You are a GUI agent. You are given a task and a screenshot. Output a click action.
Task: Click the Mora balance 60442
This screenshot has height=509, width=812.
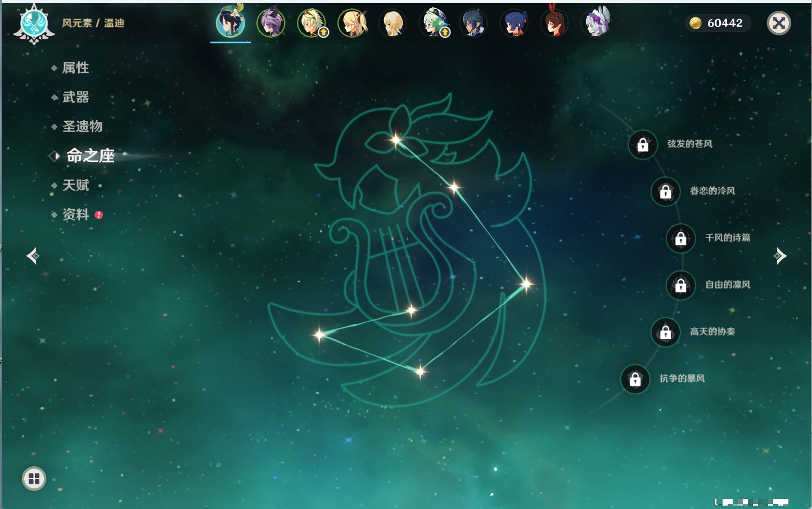(x=725, y=23)
